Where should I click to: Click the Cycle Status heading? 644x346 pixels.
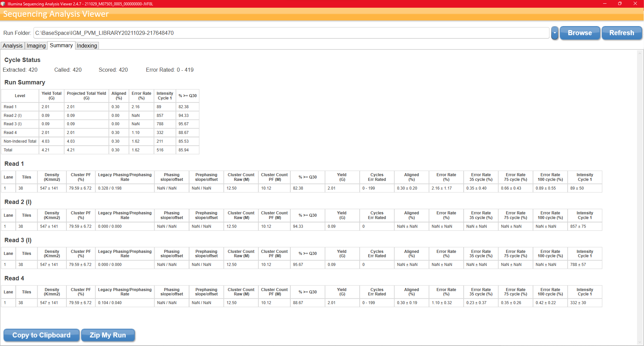(x=22, y=60)
